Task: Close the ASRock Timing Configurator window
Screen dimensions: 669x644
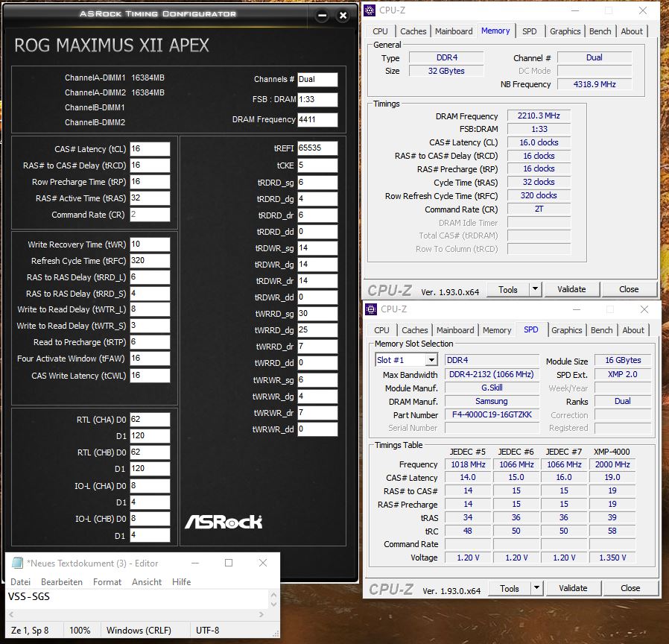Action: pos(343,15)
